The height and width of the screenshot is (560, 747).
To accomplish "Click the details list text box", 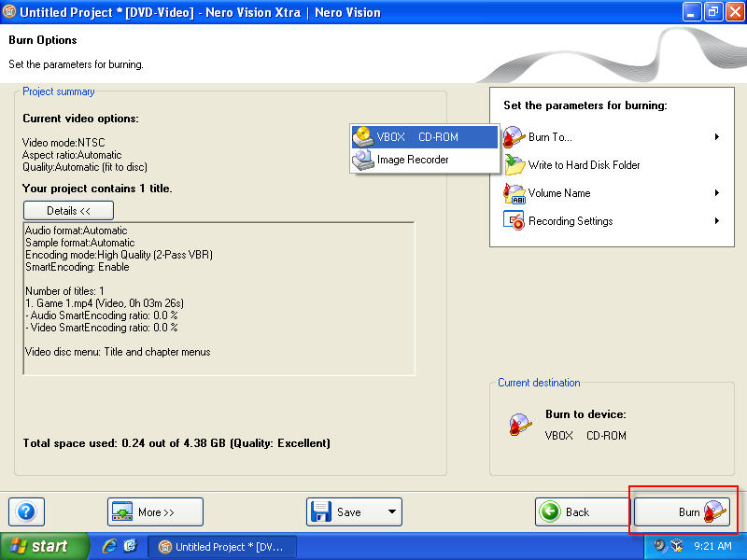I will click(x=219, y=299).
